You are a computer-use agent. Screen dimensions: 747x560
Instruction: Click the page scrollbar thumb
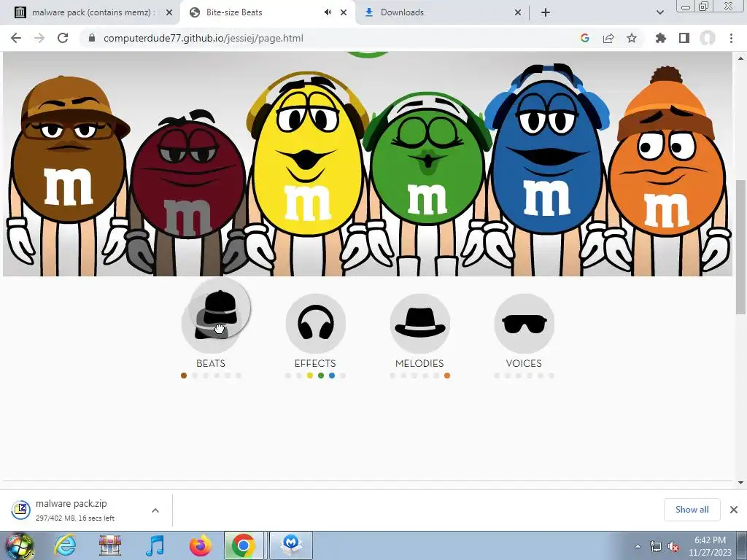tap(740, 246)
